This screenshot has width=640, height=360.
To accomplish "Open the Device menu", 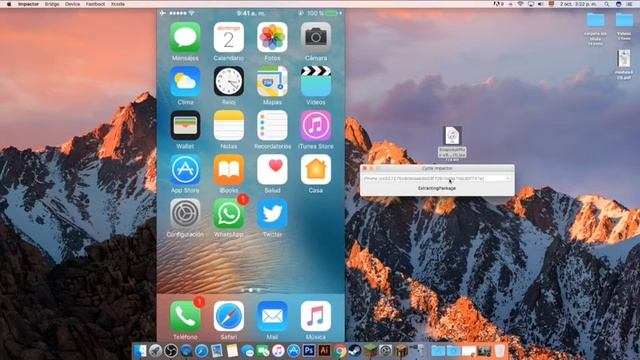I will 72,4.
